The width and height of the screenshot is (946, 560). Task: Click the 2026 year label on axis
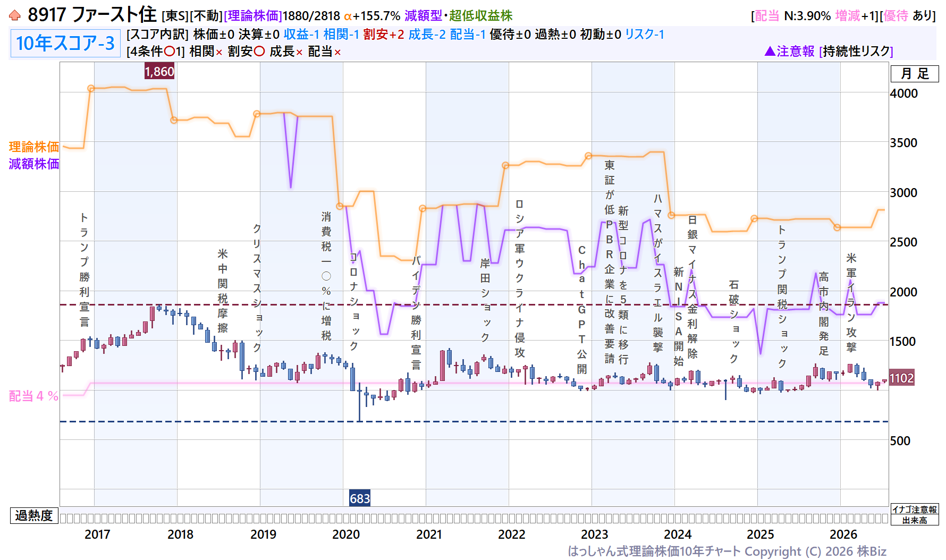click(843, 534)
